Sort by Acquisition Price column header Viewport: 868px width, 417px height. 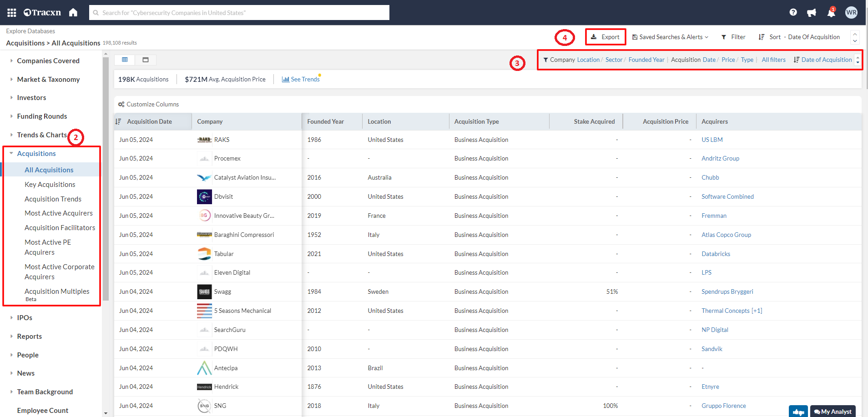pyautogui.click(x=665, y=121)
